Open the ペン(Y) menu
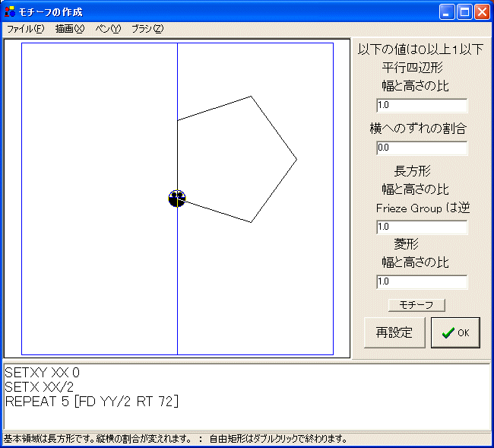Screen dimensions: 494x448 tap(108, 29)
